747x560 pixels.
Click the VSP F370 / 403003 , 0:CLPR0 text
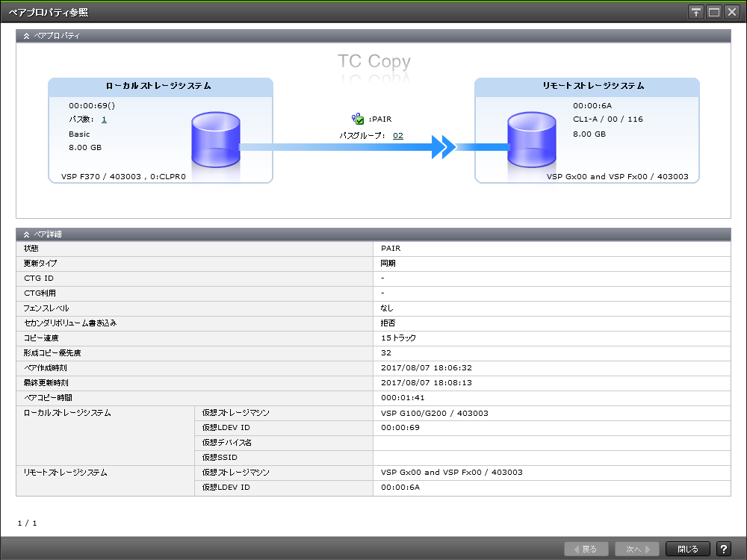point(123,176)
